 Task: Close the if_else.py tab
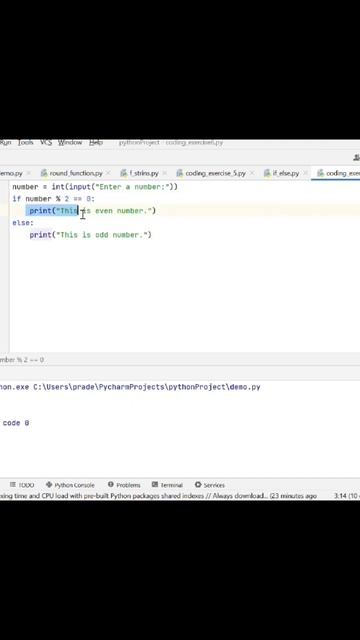pos(305,173)
